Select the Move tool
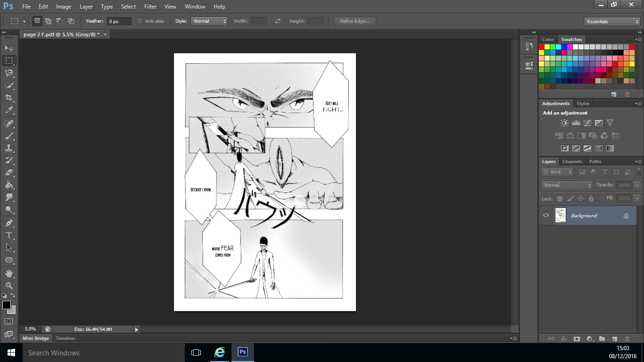Viewport: 644px width, 362px height. [9, 48]
